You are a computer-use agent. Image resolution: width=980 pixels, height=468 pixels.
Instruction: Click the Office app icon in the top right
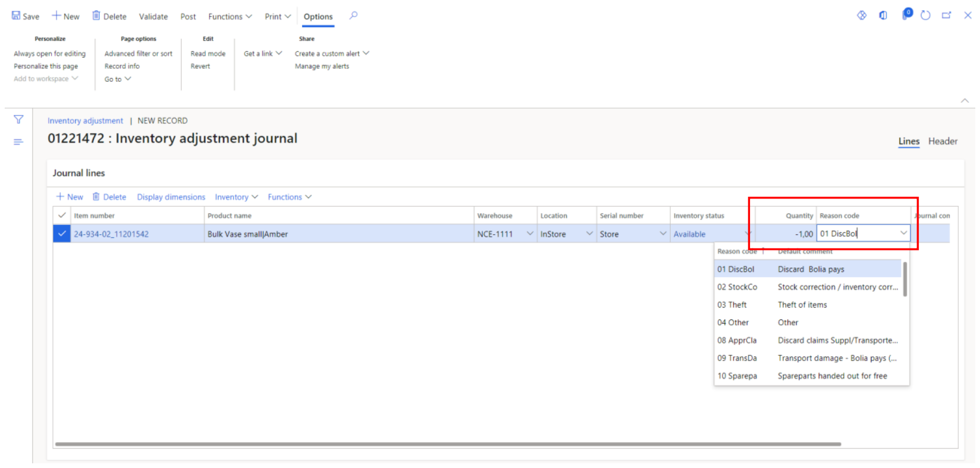[x=883, y=16]
